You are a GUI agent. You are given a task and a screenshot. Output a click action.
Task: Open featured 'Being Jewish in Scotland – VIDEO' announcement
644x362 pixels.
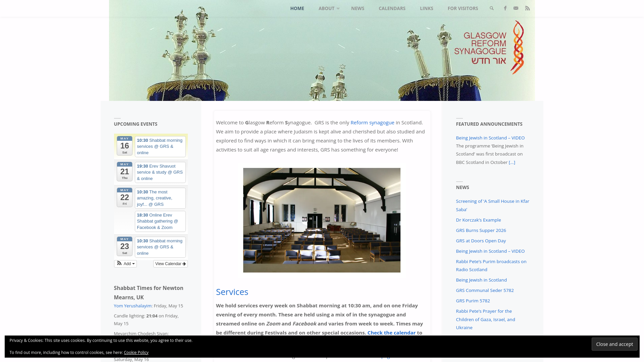pyautogui.click(x=490, y=138)
